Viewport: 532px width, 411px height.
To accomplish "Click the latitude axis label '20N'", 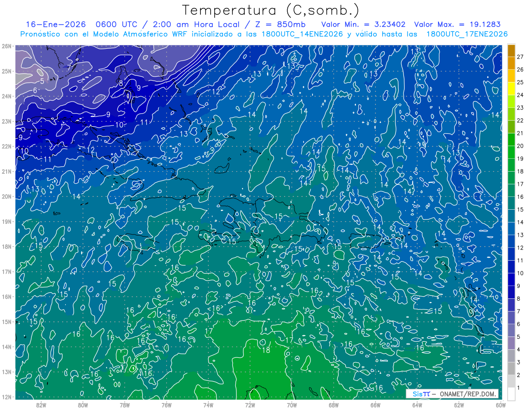I will (6, 196).
